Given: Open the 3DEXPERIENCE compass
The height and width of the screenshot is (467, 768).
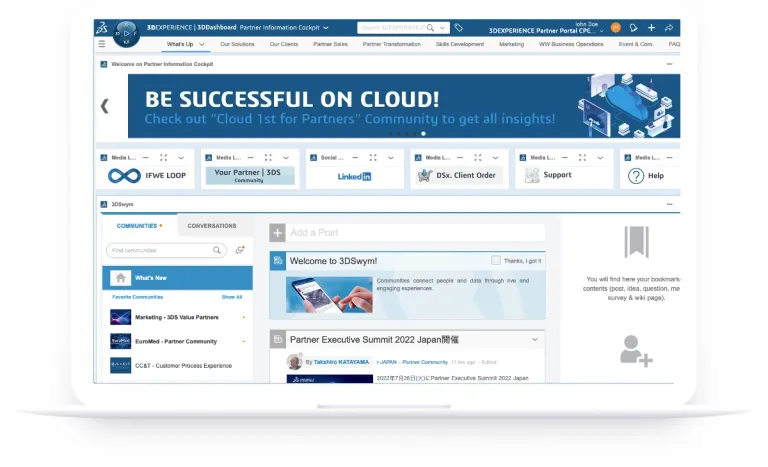Looking at the screenshot, I should pos(126,33).
